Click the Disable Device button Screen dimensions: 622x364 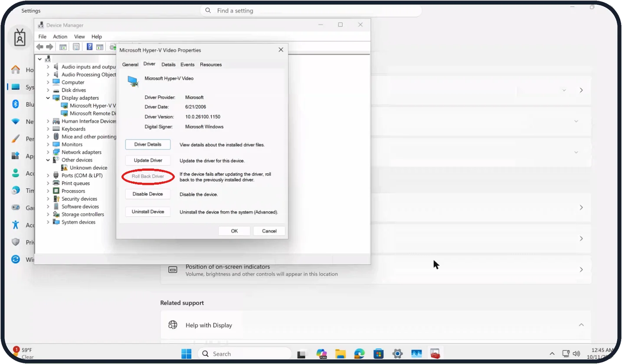tap(148, 194)
